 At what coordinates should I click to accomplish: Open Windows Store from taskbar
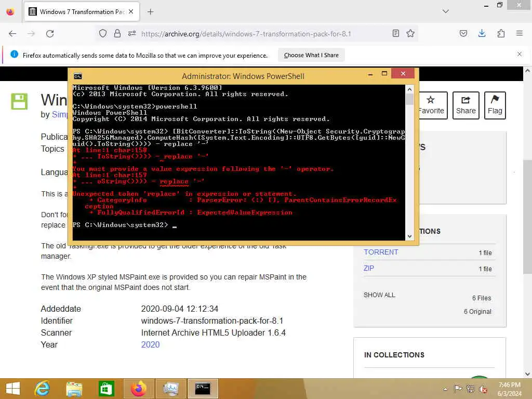click(x=106, y=389)
